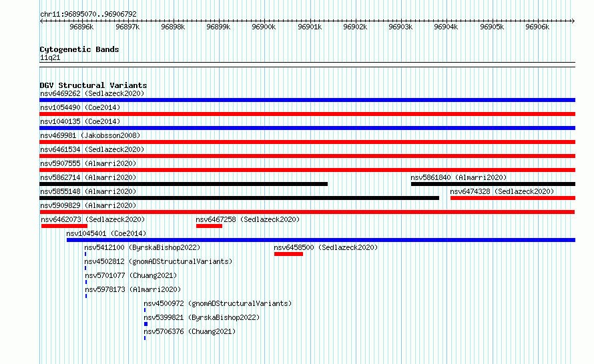Open nsv5862714 (Almarri2020) label
This screenshot has width=594, height=364.
tap(88, 177)
